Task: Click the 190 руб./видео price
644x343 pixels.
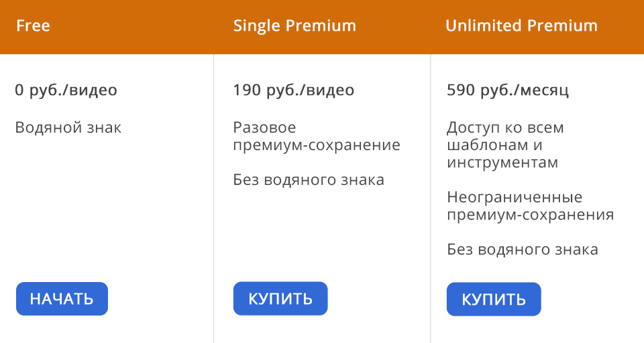Action: pyautogui.click(x=293, y=90)
